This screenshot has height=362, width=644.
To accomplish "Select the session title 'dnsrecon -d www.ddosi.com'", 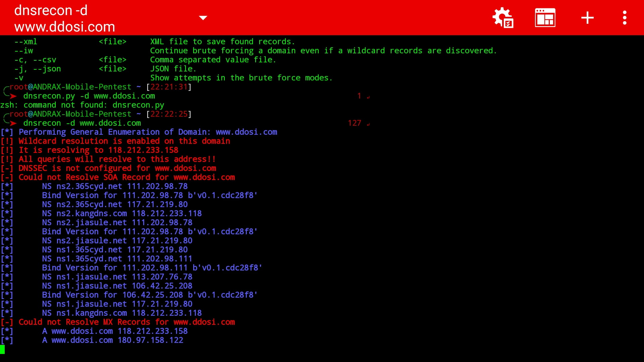I will 65,18.
